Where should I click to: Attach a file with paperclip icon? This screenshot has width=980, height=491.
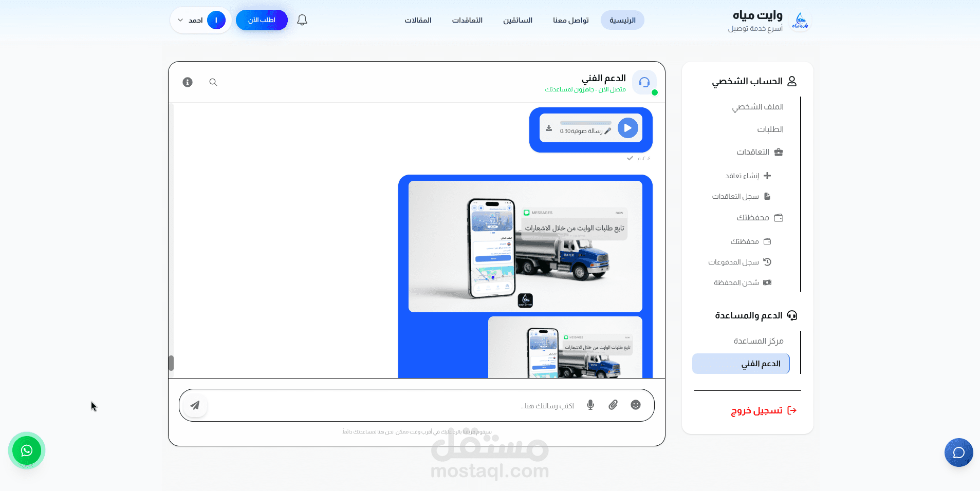pos(613,405)
